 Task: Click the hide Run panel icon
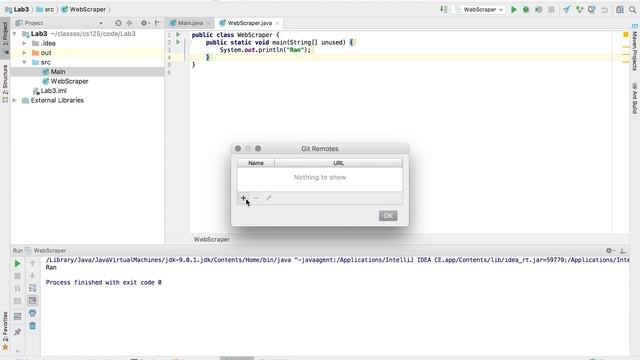point(623,251)
